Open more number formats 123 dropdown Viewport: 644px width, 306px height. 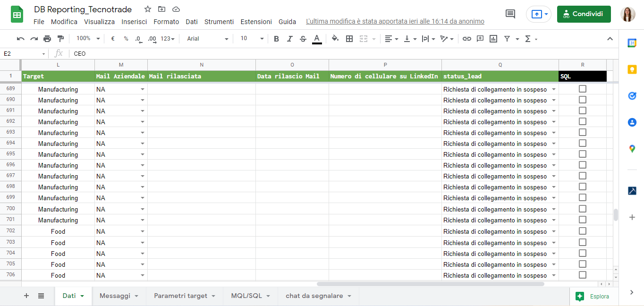click(x=168, y=39)
